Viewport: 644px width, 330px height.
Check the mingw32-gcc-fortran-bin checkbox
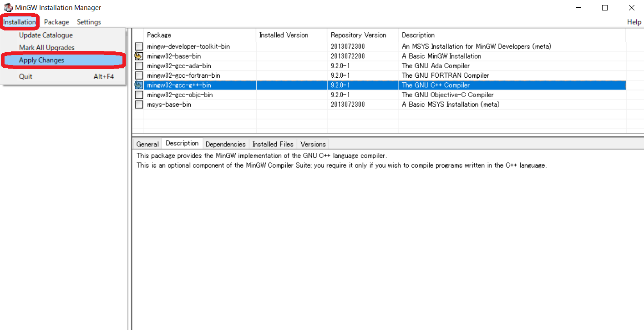[139, 75]
